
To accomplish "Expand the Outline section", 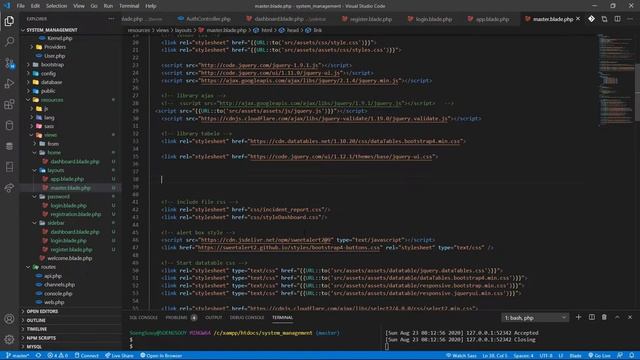I will pos(36,320).
